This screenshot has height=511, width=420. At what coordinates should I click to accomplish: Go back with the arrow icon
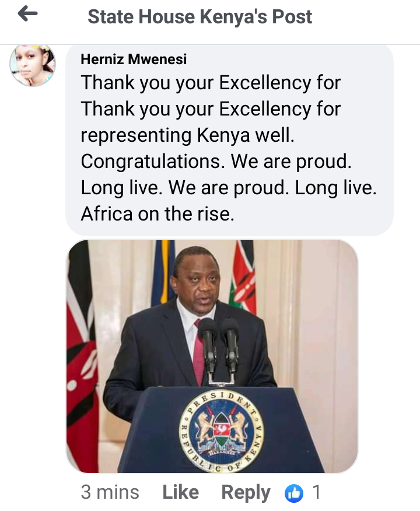click(x=27, y=15)
